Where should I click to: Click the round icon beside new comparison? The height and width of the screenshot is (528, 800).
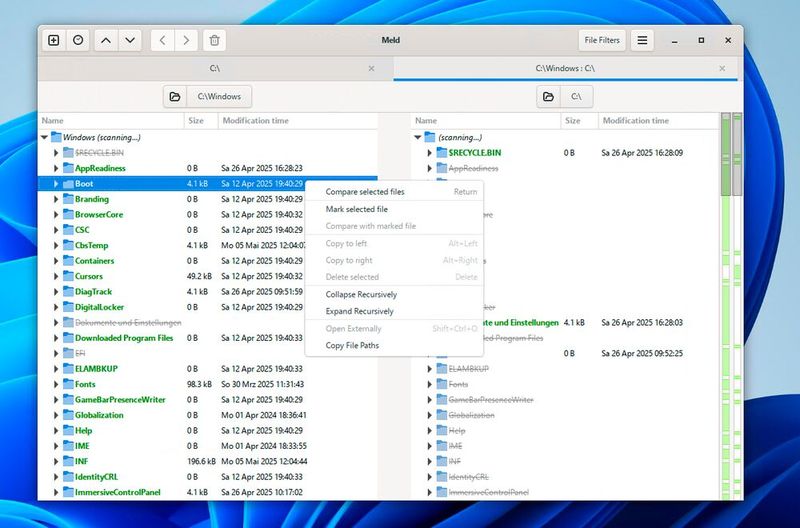coord(78,40)
